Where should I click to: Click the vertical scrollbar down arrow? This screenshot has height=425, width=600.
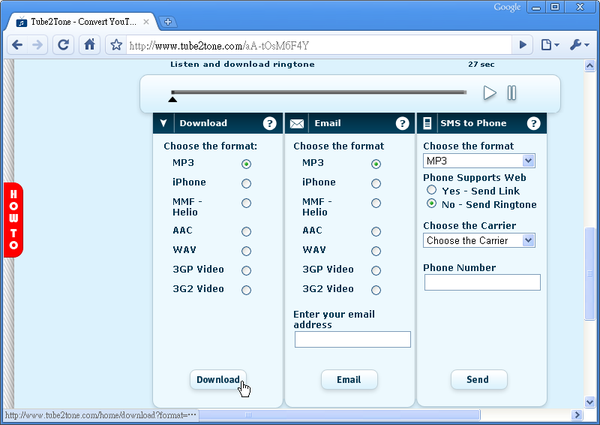(590, 402)
